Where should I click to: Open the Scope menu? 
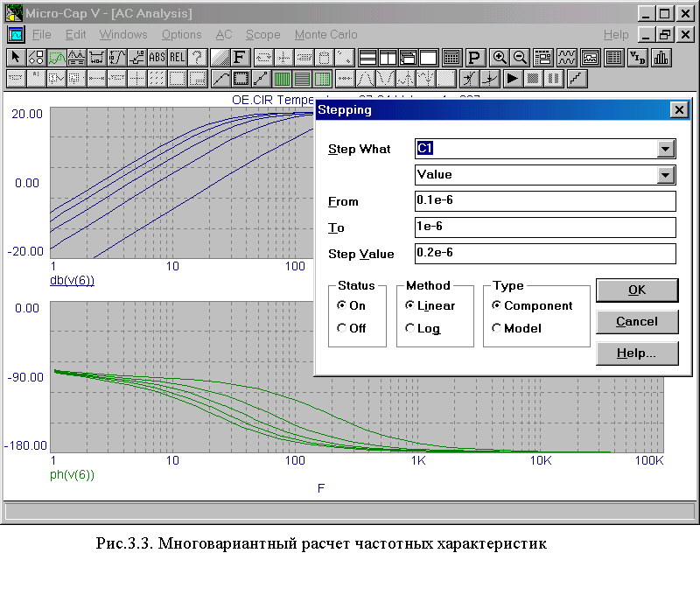[263, 34]
